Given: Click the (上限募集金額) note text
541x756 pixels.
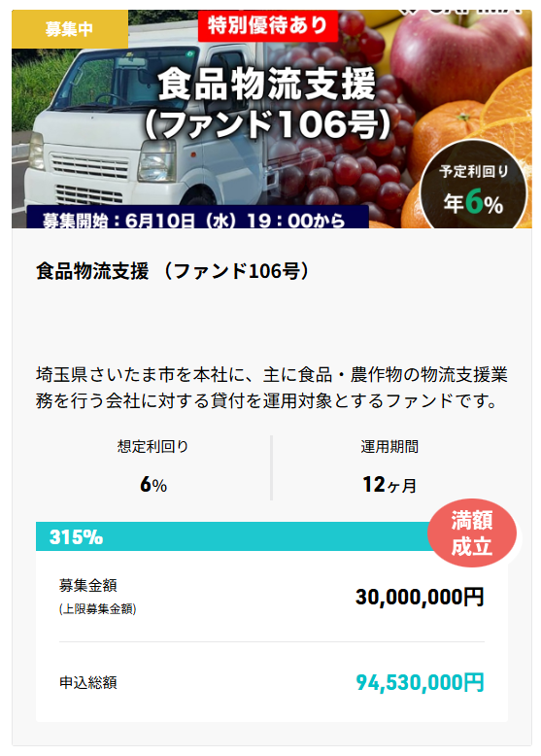Looking at the screenshot, I should [98, 609].
